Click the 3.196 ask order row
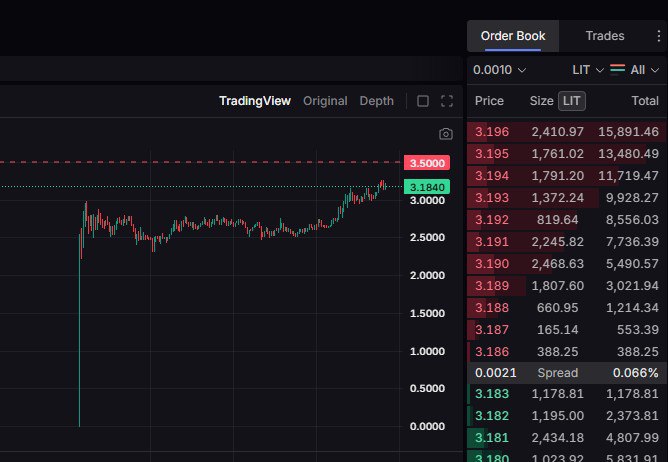The image size is (668, 462). 567,132
